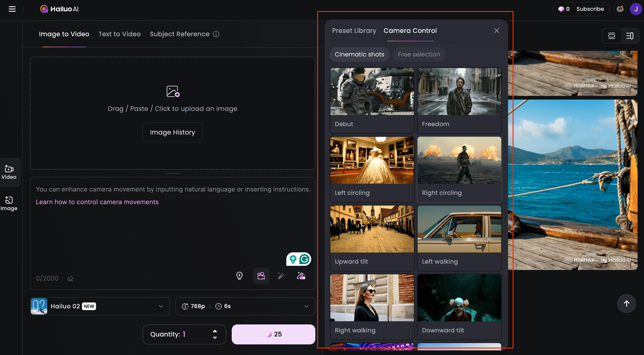Click the Subscribe button

click(x=590, y=9)
